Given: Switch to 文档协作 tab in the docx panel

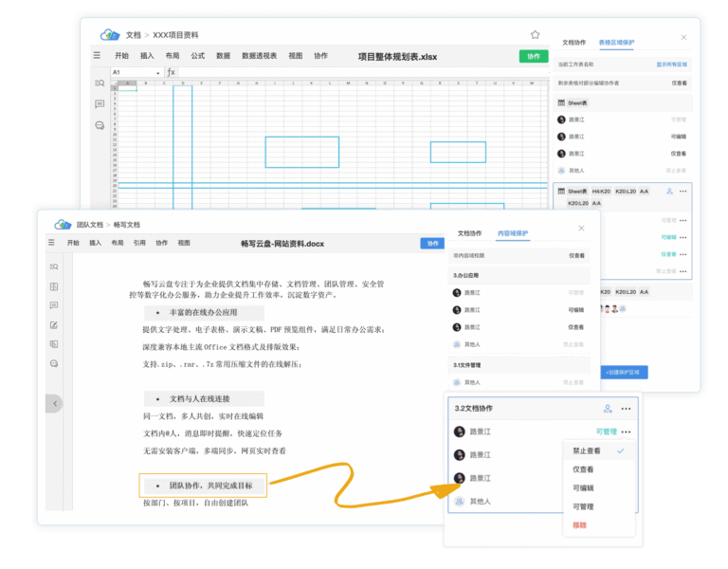Looking at the screenshot, I should (469, 233).
